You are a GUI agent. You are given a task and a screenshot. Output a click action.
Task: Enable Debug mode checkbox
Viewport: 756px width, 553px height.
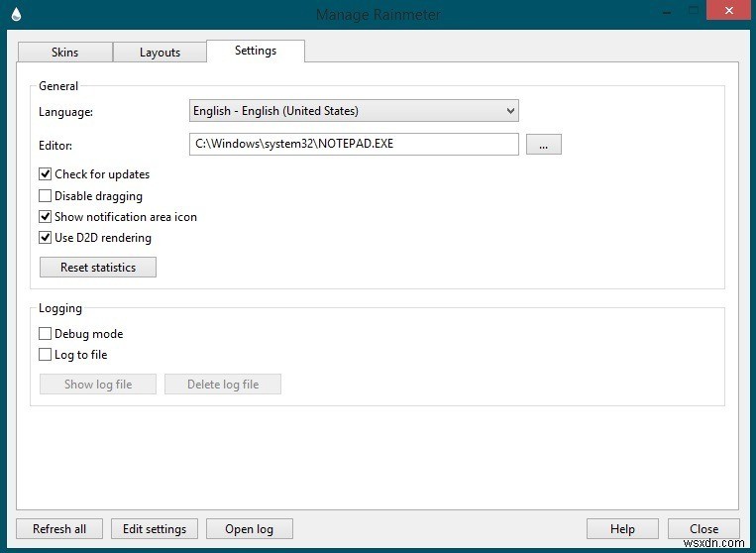tap(46, 334)
